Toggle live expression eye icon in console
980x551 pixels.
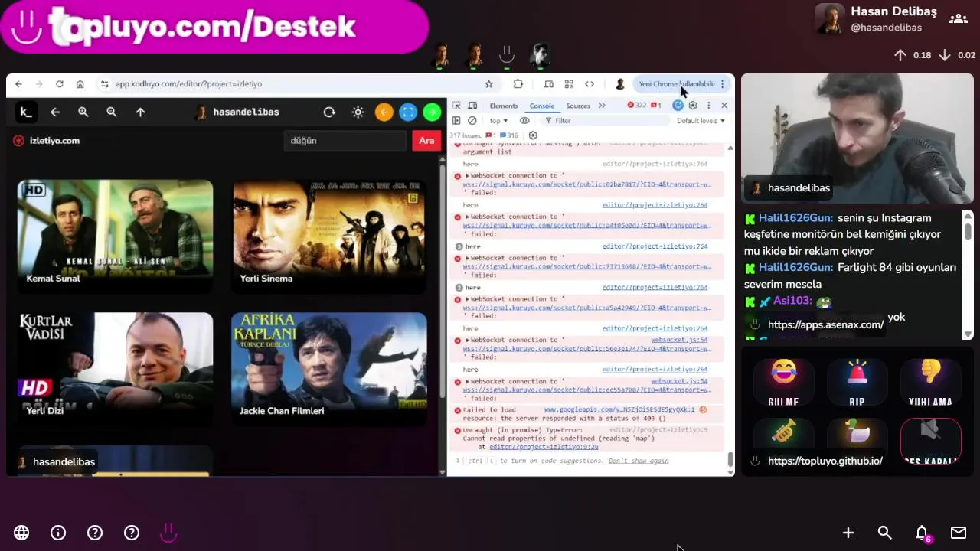(524, 121)
